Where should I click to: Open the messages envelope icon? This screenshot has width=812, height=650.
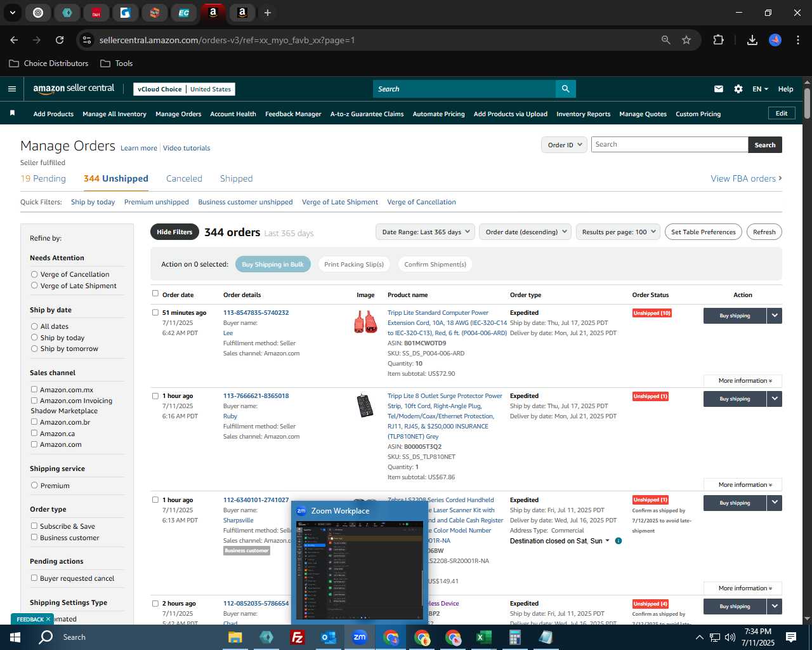click(719, 89)
